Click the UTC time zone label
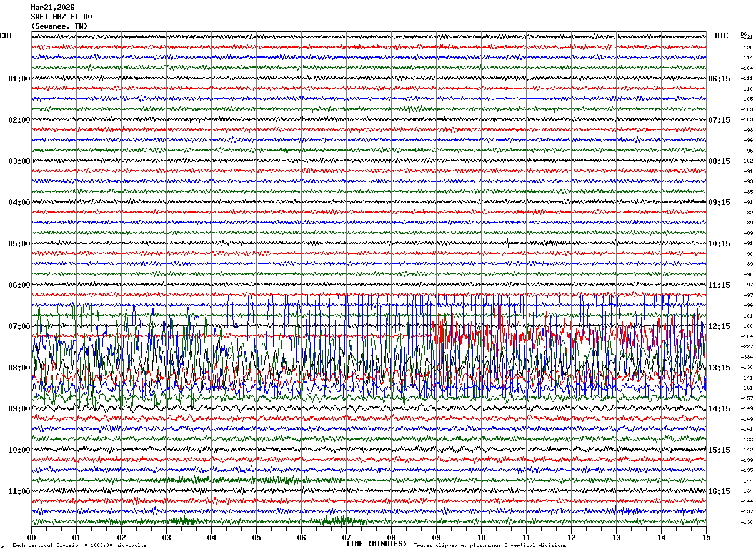This screenshot has width=756, height=554. click(x=722, y=36)
